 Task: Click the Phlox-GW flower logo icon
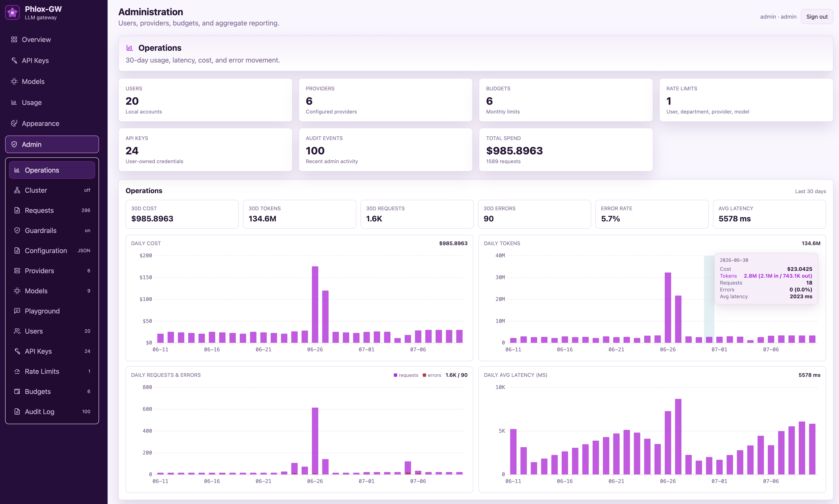(x=13, y=13)
